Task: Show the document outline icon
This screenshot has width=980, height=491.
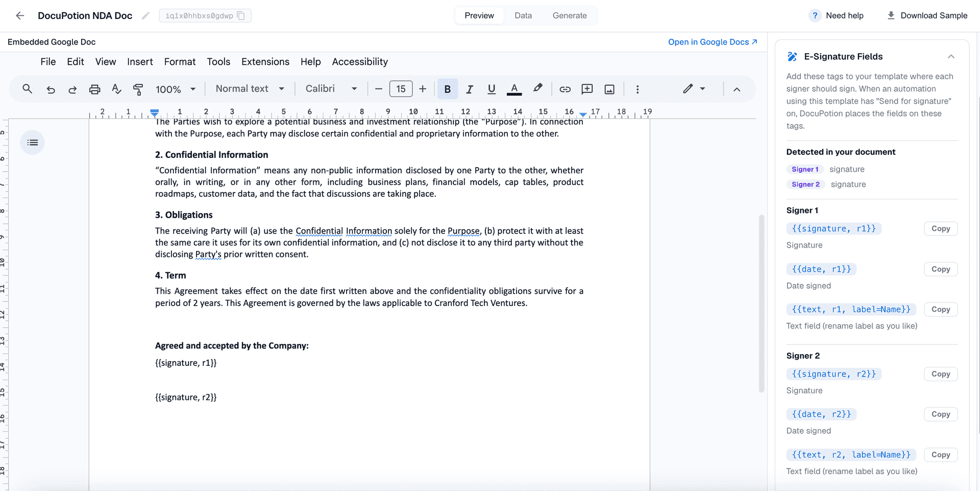Action: coord(32,143)
